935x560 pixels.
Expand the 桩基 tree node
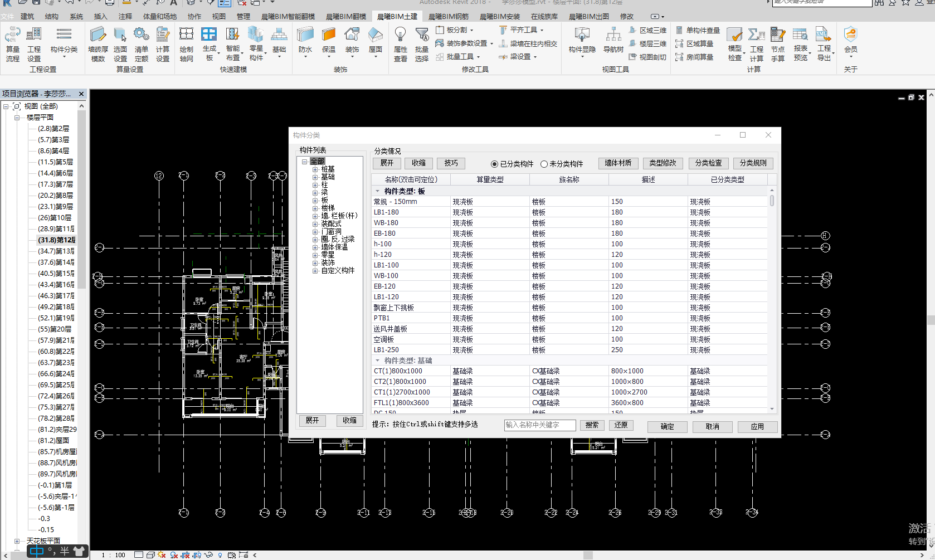pyautogui.click(x=315, y=169)
